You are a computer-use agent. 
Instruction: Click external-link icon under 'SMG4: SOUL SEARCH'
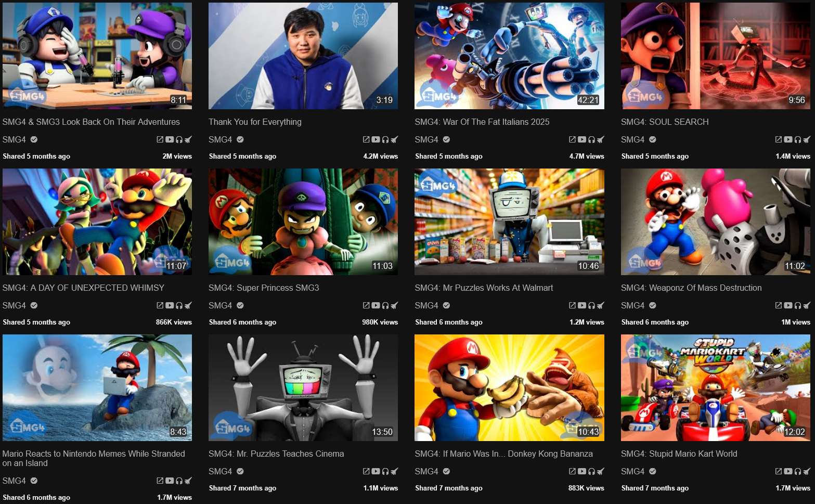point(779,139)
